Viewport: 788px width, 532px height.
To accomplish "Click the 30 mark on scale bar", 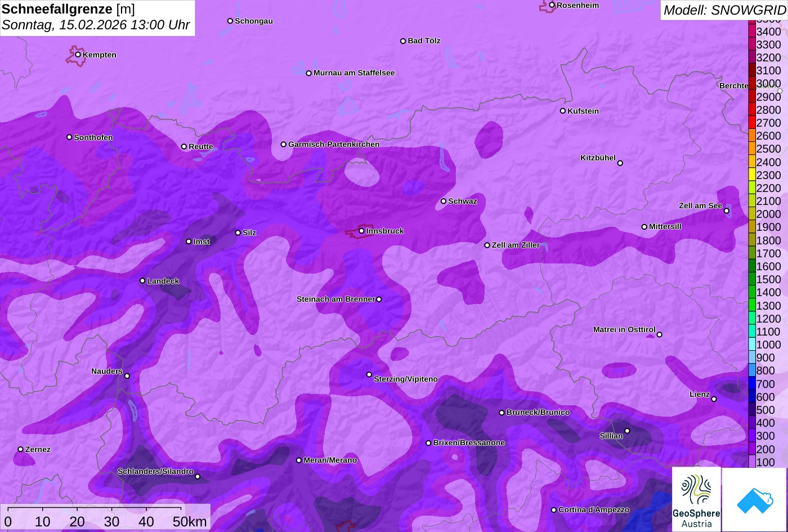I will (111, 522).
